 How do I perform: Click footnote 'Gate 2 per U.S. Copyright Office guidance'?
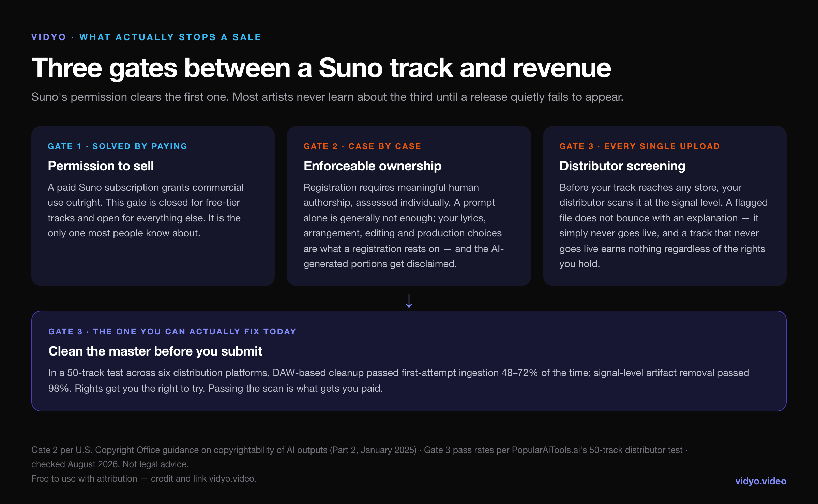(359, 450)
